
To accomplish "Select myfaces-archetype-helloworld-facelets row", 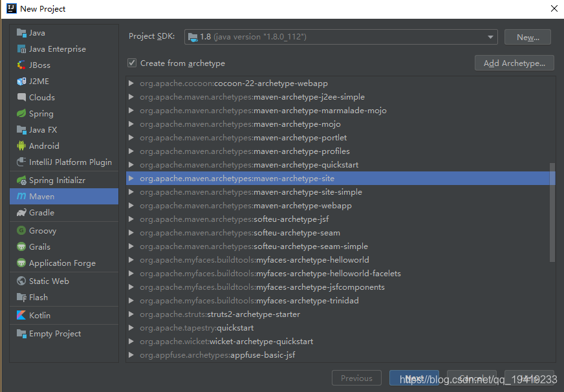I will pyautogui.click(x=340, y=274).
